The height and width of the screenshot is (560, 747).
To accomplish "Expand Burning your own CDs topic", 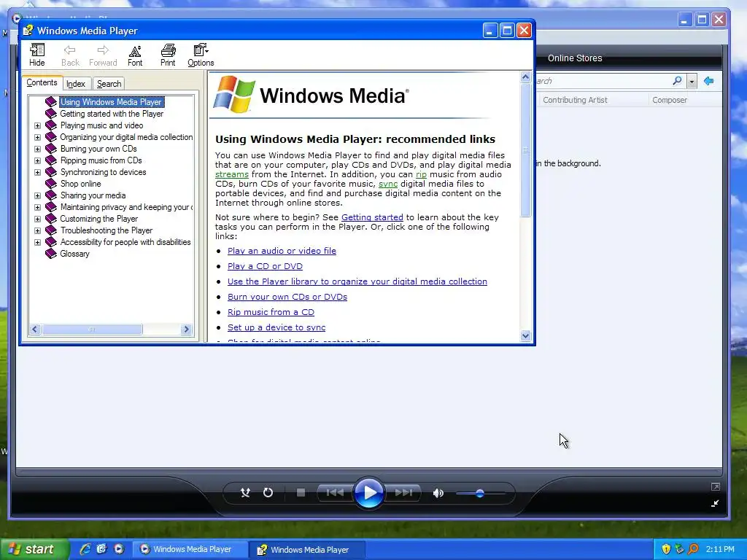I will tap(37, 149).
